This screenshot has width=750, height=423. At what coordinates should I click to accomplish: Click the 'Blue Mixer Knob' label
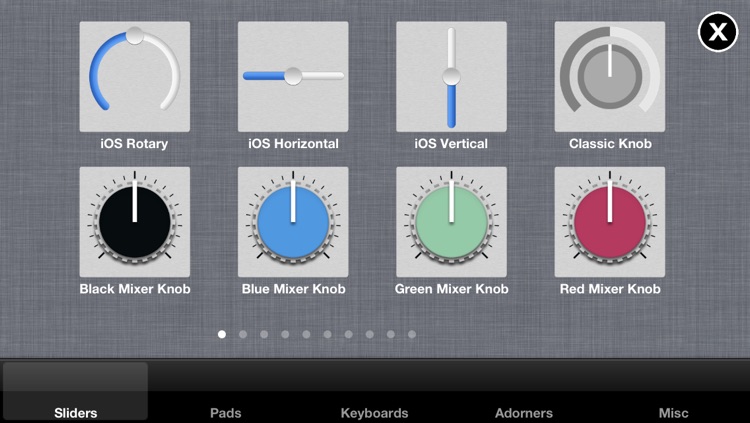pyautogui.click(x=294, y=289)
